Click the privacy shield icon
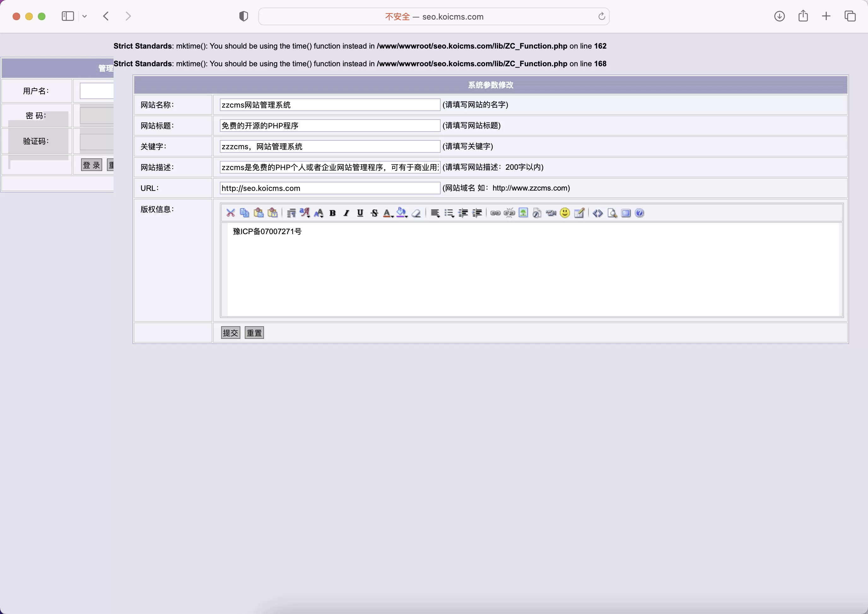The height and width of the screenshot is (614, 868). coord(244,16)
